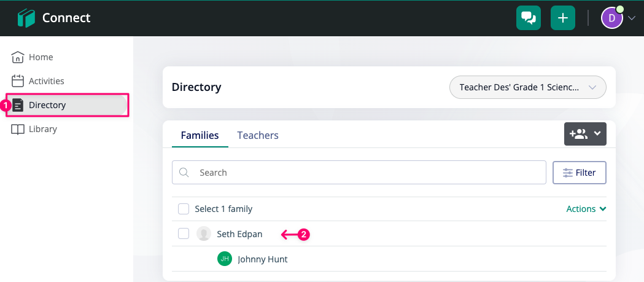This screenshot has height=282, width=644.
Task: Focus the directory Search field
Action: (x=359, y=172)
